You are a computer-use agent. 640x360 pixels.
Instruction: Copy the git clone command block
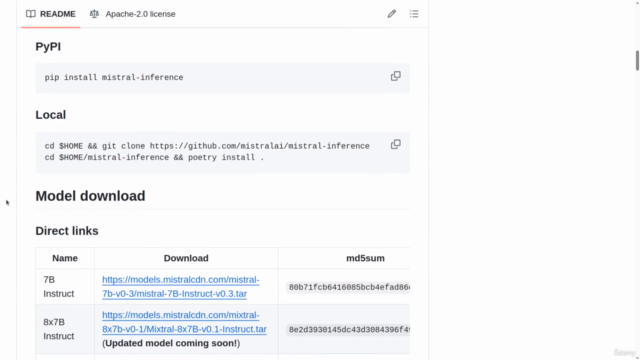[396, 144]
